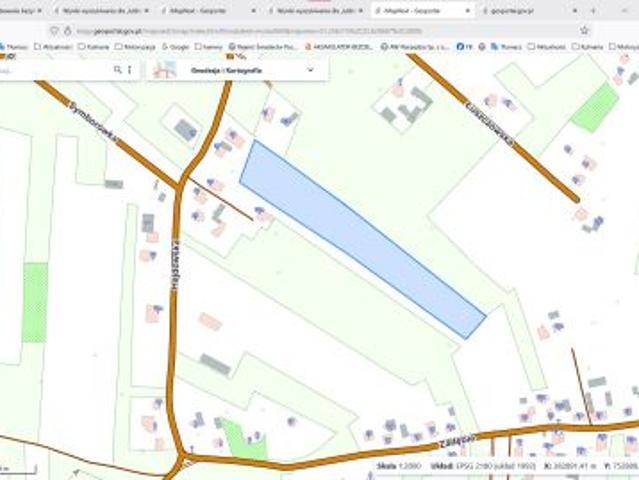Click the blue highlighted parcel on the map
Image resolution: width=639 pixels, height=480 pixels.
point(362,238)
